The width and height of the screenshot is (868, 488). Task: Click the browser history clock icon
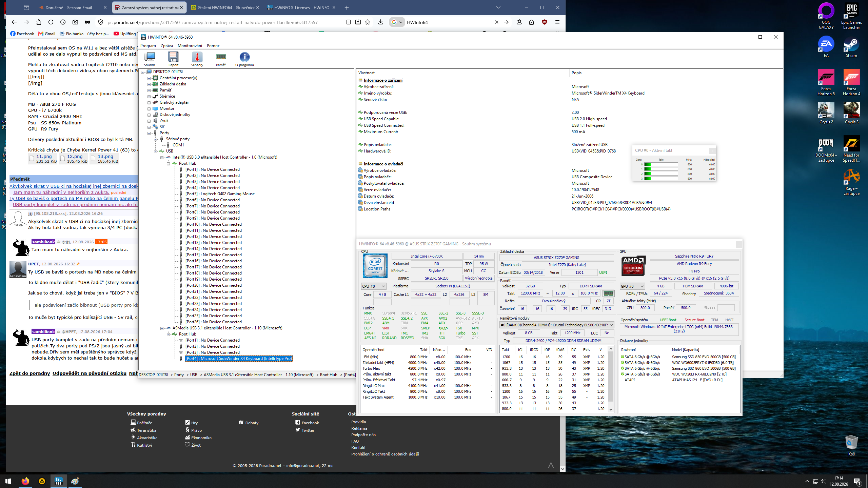point(63,22)
